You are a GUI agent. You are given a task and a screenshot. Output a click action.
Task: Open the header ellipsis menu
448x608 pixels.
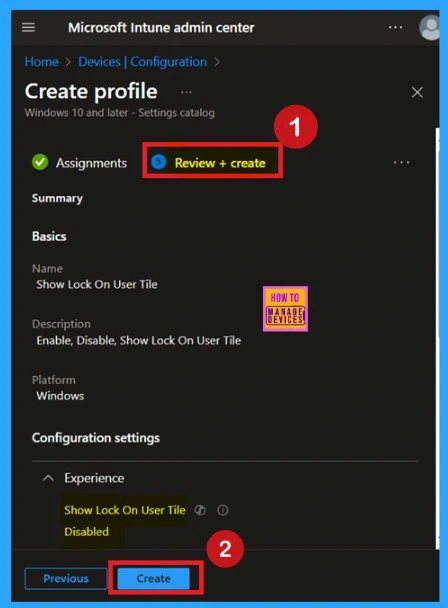395,28
